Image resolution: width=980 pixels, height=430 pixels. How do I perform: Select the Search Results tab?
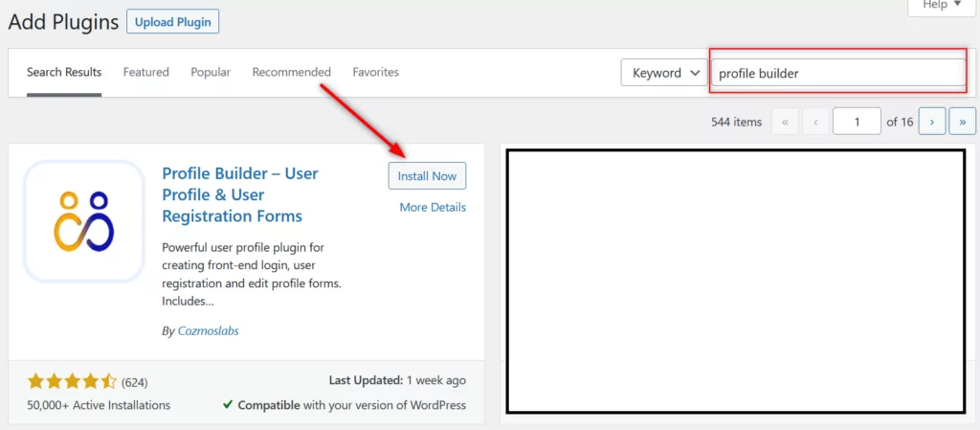pyautogui.click(x=64, y=73)
